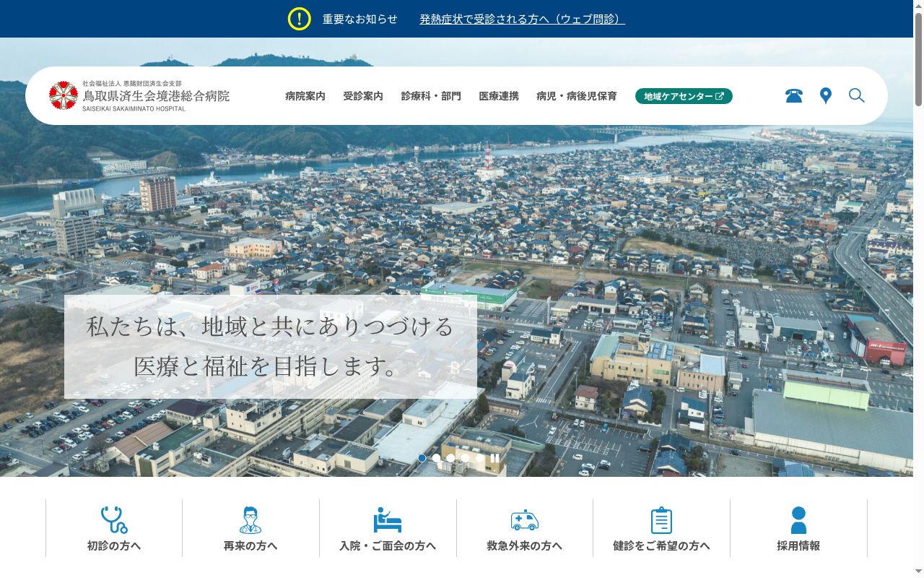Image resolution: width=924 pixels, height=578 pixels.
Task: Open the 救急外来の方へ text link
Action: 525,546
